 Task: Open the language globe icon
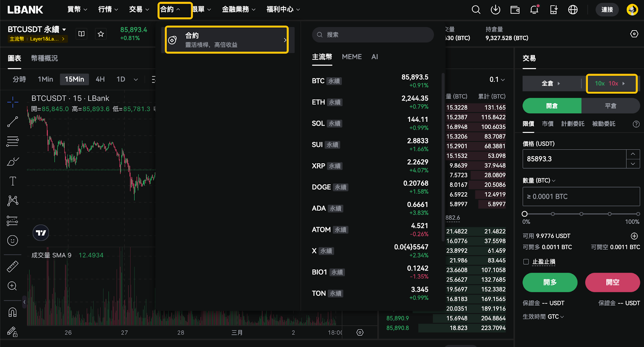coord(573,10)
